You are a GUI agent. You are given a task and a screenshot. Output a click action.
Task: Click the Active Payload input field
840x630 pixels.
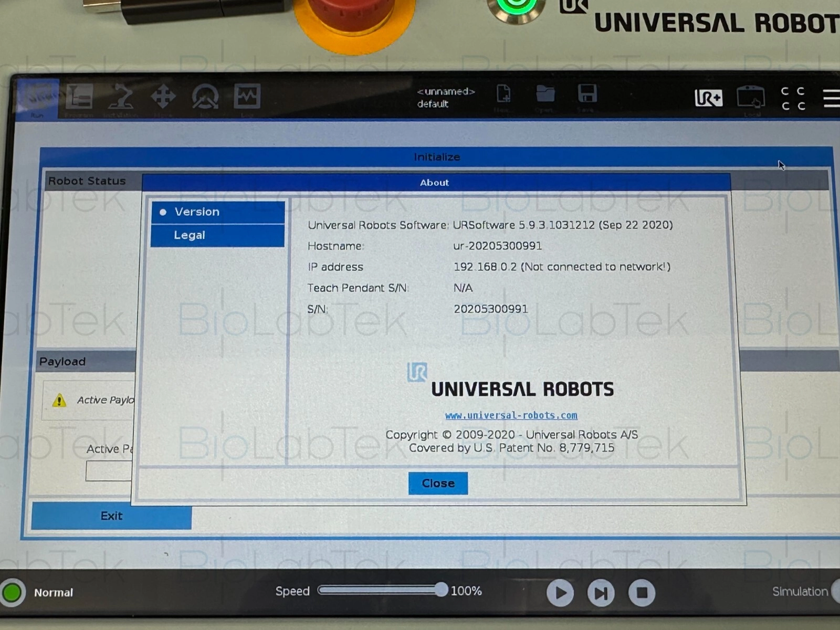pos(109,471)
